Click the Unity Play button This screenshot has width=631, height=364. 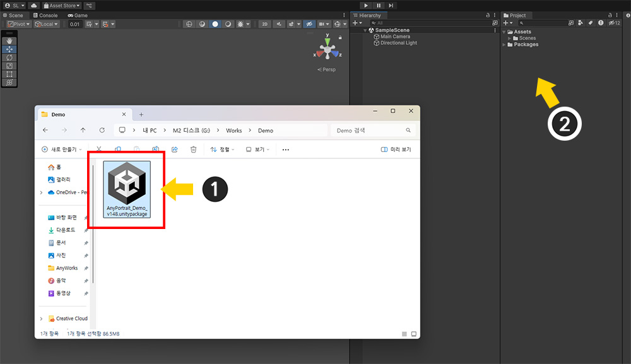365,6
